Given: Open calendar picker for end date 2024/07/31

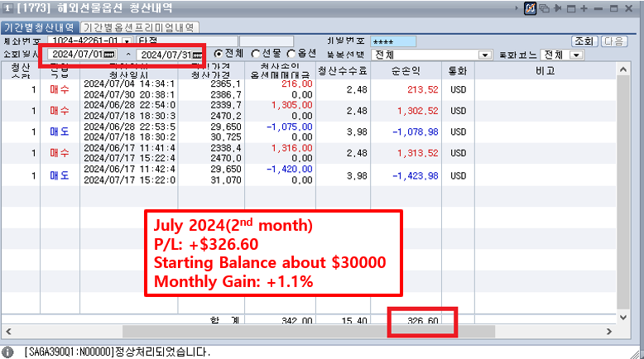Looking at the screenshot, I should (198, 55).
